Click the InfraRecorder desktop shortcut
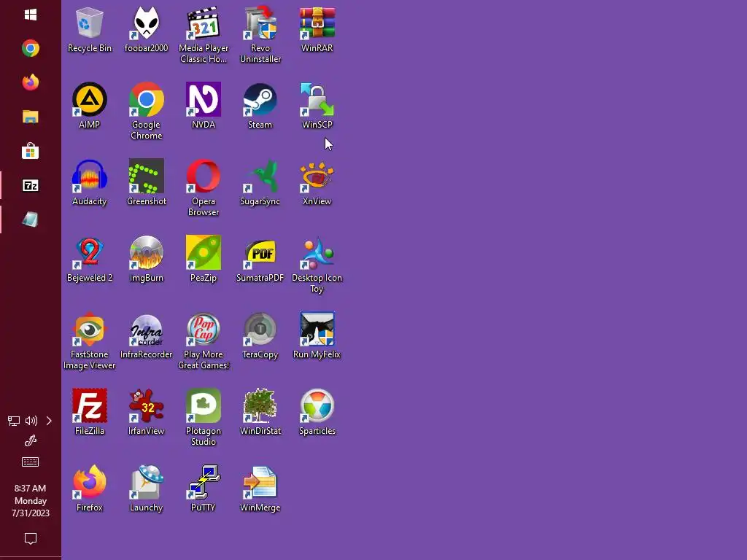The height and width of the screenshot is (560, 747). click(146, 335)
